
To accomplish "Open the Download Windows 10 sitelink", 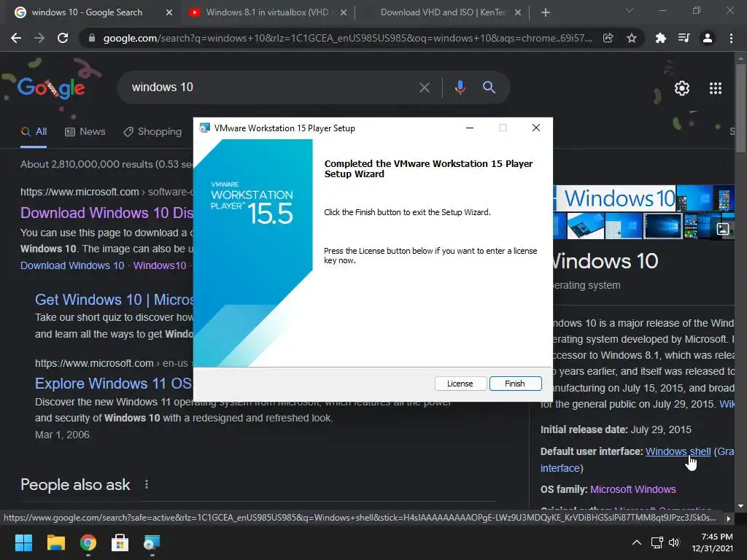I will point(72,265).
